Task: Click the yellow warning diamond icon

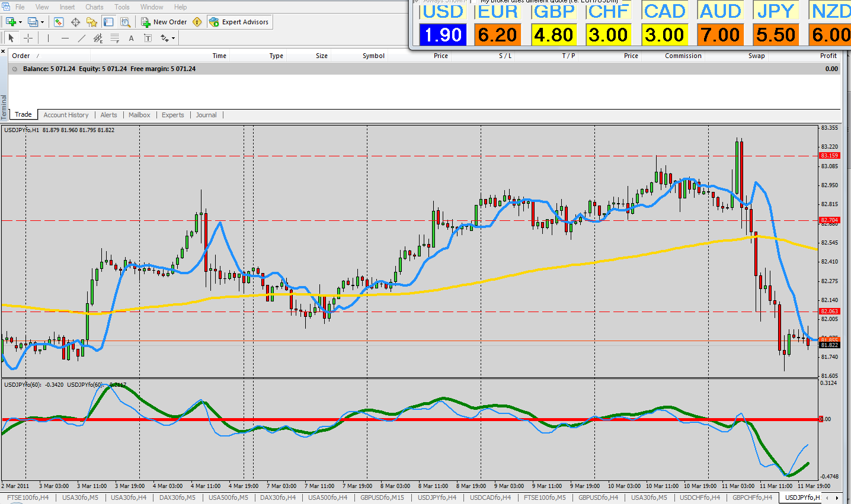Action: click(197, 22)
